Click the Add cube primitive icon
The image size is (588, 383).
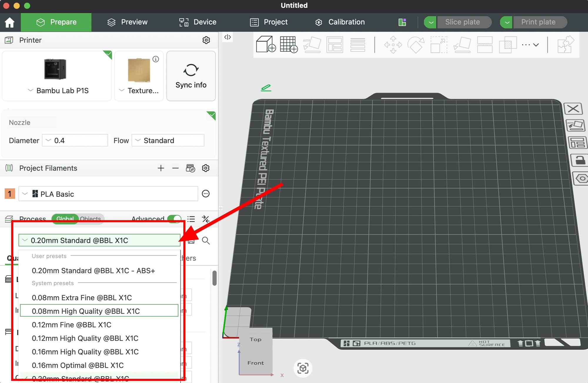pyautogui.click(x=265, y=44)
